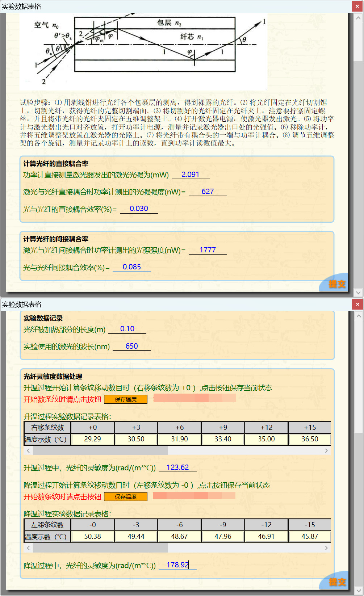Click the right arrow of the cooling table scrollbar
This screenshot has height=596, width=364.
point(326,548)
